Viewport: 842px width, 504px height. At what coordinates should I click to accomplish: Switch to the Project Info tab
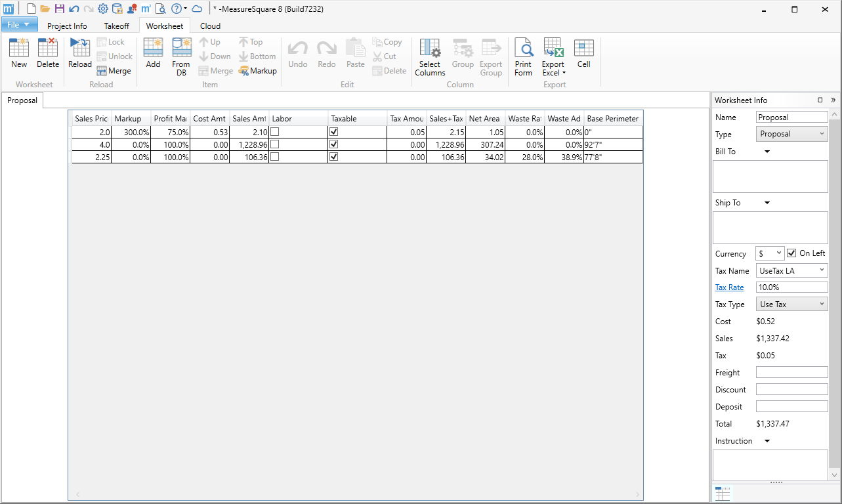click(x=67, y=26)
